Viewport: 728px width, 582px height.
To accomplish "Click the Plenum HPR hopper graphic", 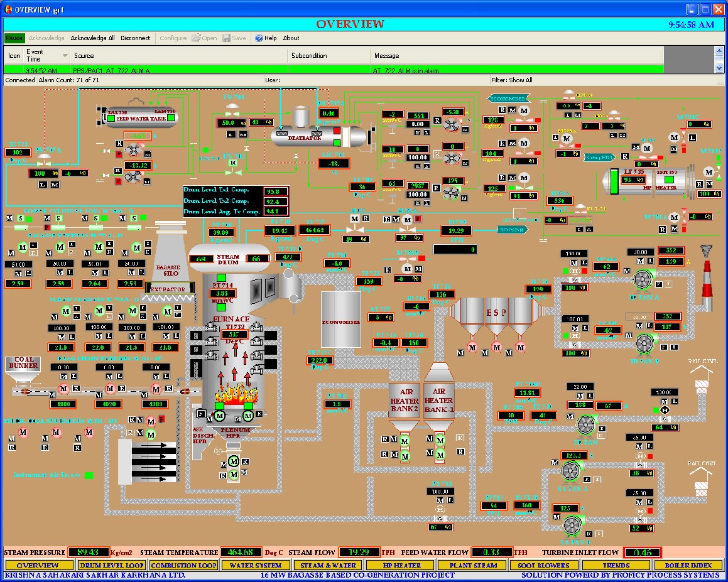I will (235, 433).
